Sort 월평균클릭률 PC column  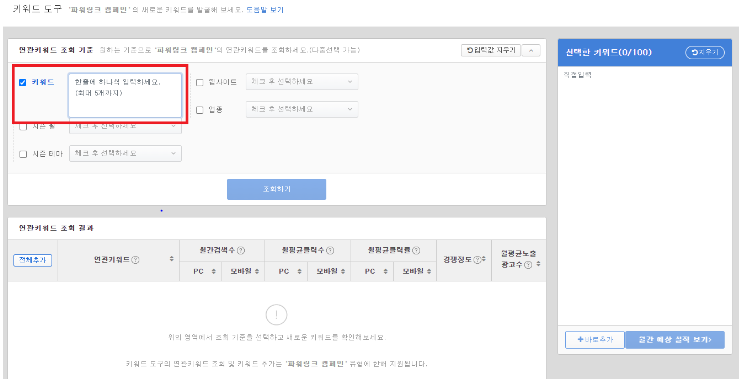coord(385,271)
